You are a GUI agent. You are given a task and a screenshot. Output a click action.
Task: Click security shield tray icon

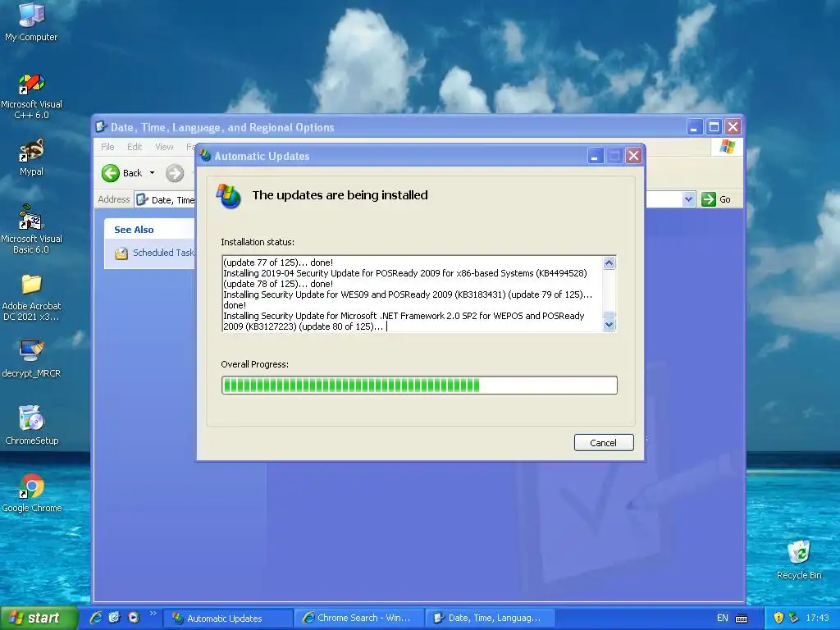coord(778,618)
